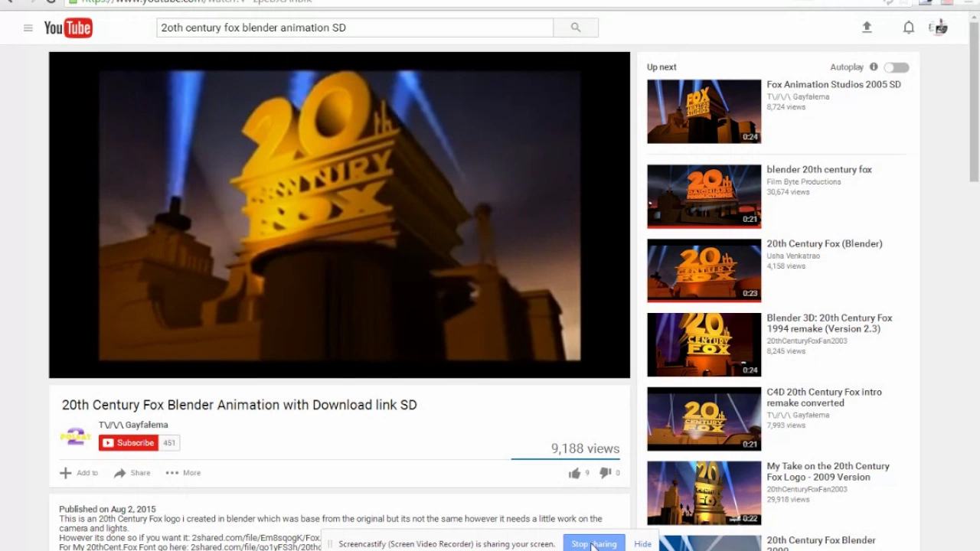This screenshot has height=551, width=980.
Task: Like the video with thumbs up
Action: pos(574,473)
